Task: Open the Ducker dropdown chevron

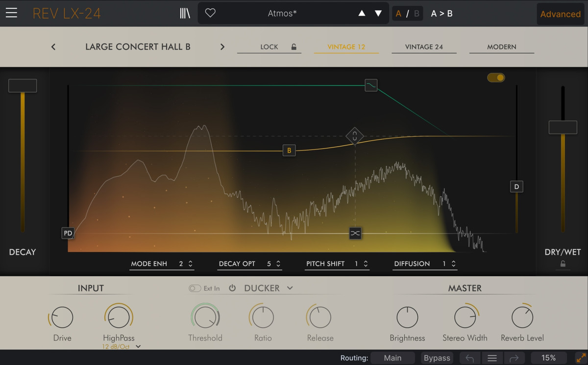Action: click(x=290, y=288)
